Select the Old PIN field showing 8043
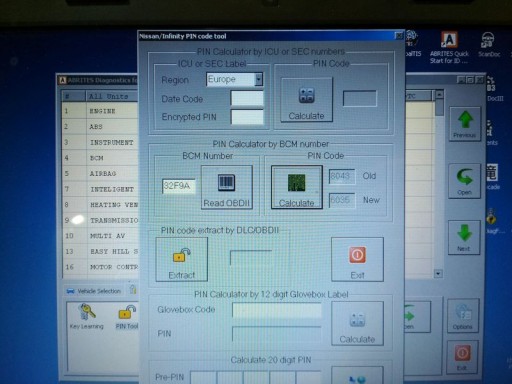The width and height of the screenshot is (512, 384). 342,176
